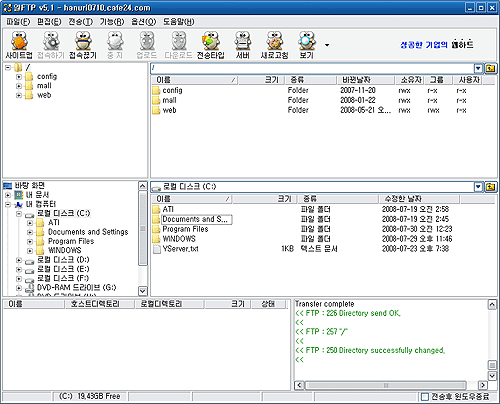This screenshot has width=500, height=404.
Task: Click the 성공한 기업의 웹하드 banner link
Action: pos(437,45)
